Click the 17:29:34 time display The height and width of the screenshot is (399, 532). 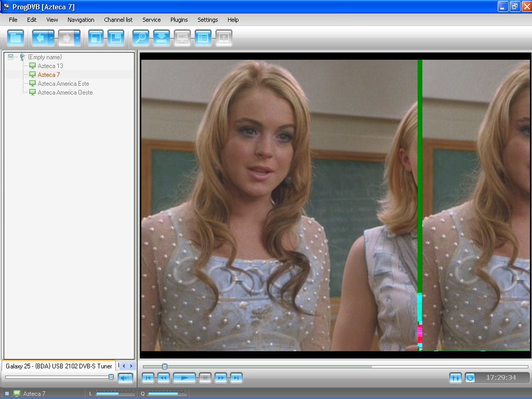pyautogui.click(x=501, y=378)
